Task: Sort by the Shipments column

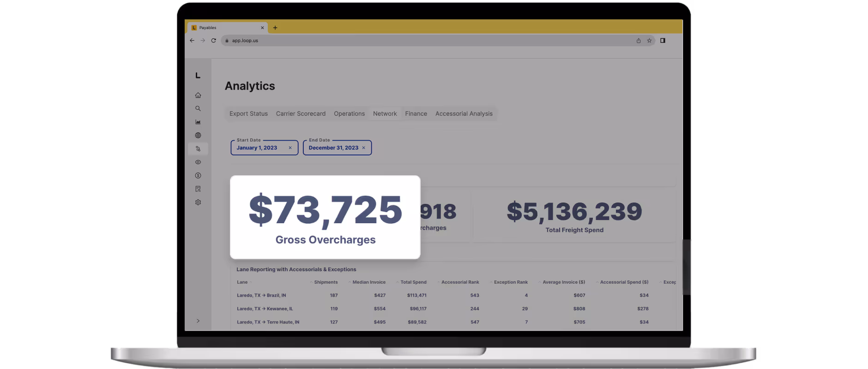Action: point(325,282)
